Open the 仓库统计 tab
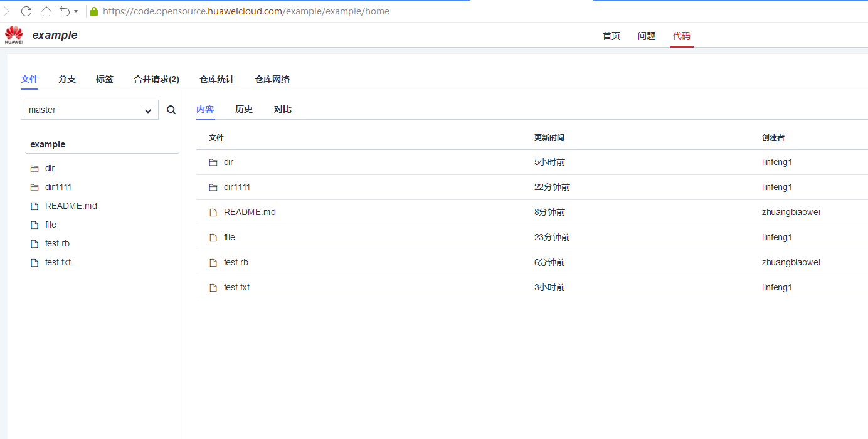Screen dimensions: 868x439 point(217,79)
